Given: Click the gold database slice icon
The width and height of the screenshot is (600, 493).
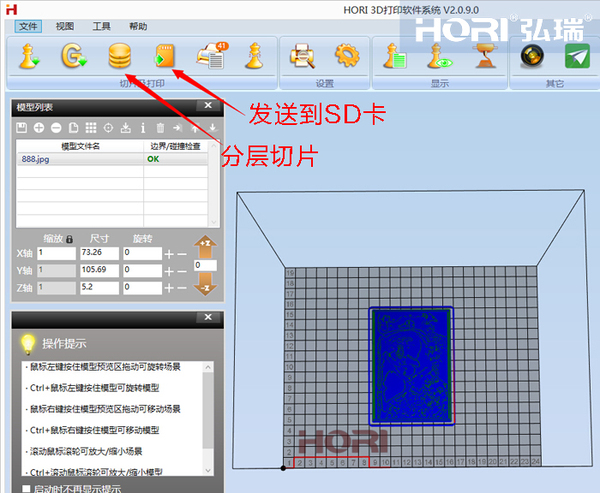Looking at the screenshot, I should (120, 56).
